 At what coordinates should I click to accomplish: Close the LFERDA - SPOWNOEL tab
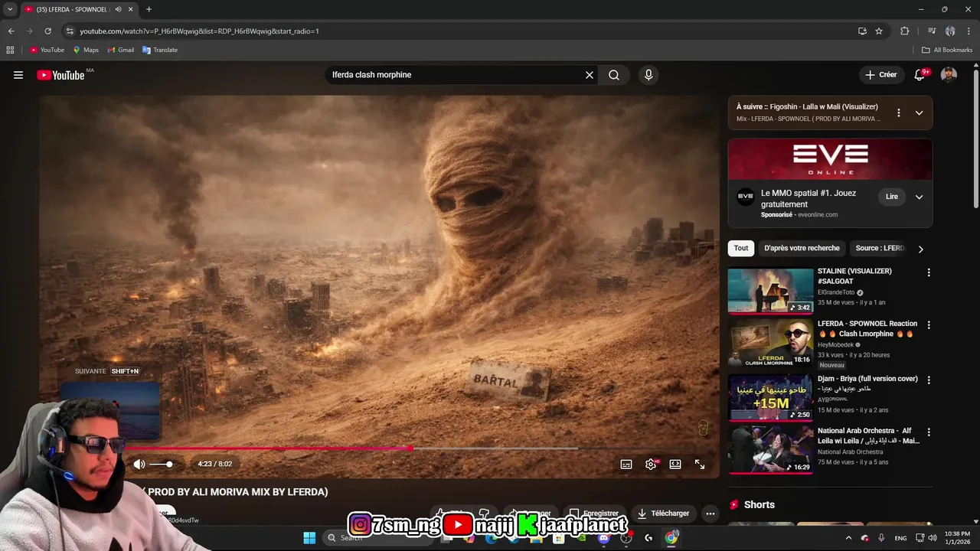[x=131, y=9]
